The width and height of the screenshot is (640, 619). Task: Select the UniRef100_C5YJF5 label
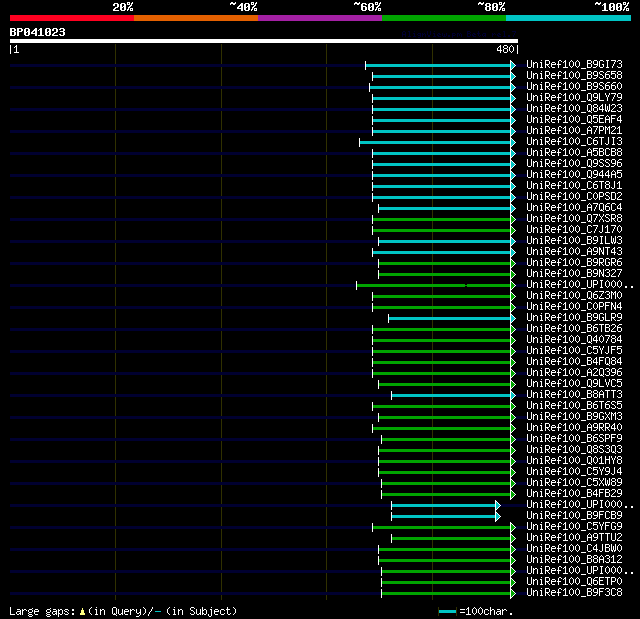click(574, 351)
